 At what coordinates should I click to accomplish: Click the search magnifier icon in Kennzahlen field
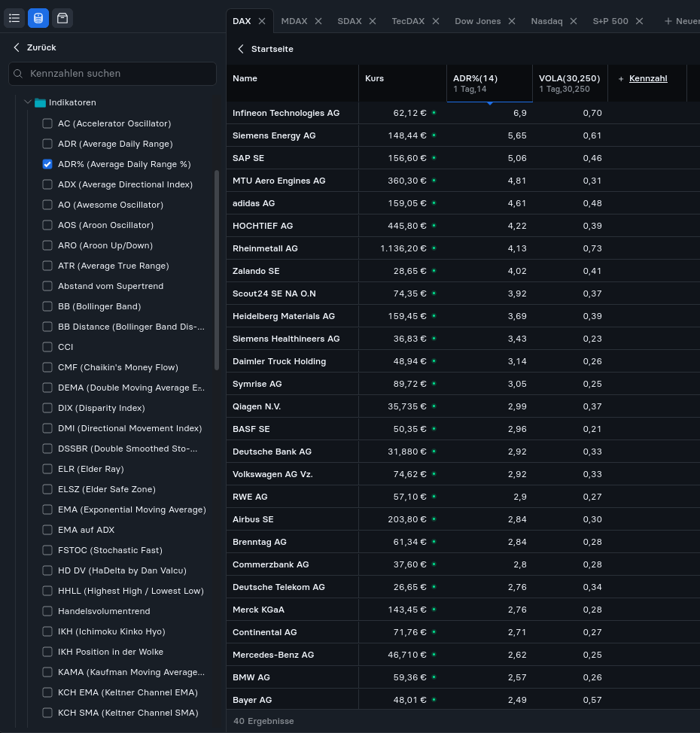[18, 74]
